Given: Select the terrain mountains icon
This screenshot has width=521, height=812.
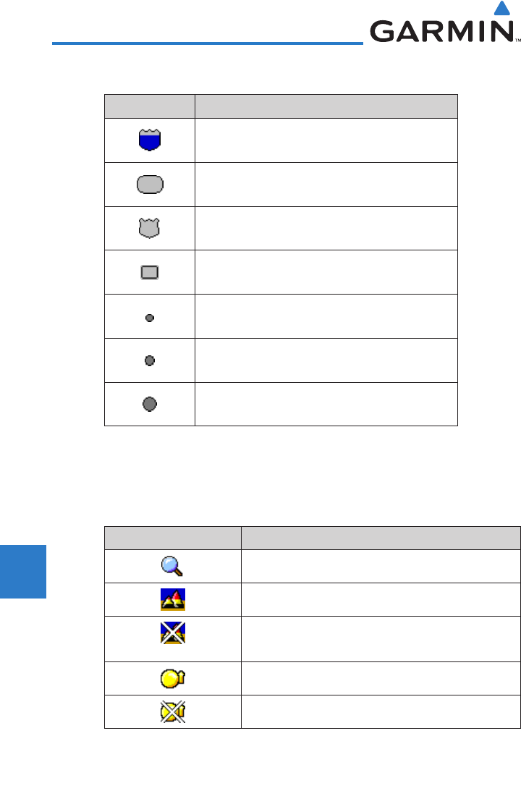Looking at the screenshot, I should pos(172,599).
